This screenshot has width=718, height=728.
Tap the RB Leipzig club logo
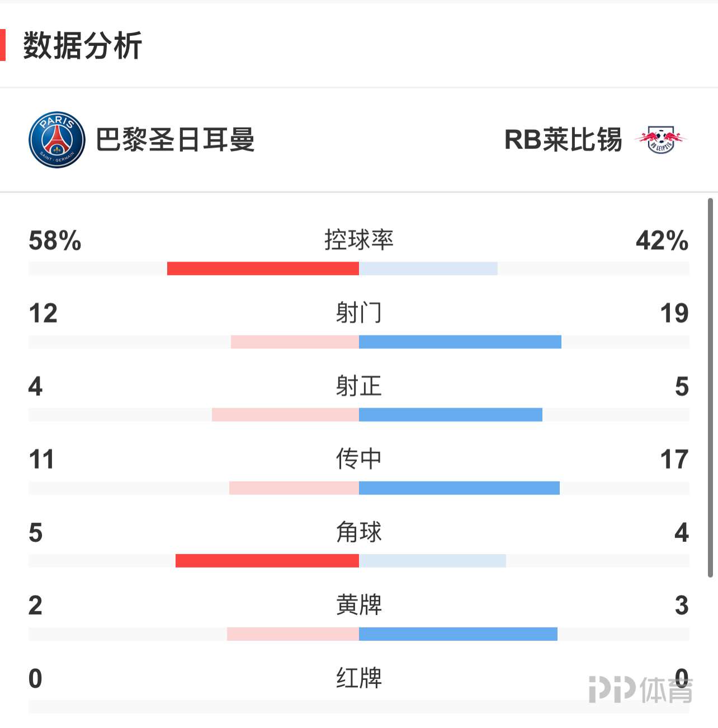click(x=661, y=140)
